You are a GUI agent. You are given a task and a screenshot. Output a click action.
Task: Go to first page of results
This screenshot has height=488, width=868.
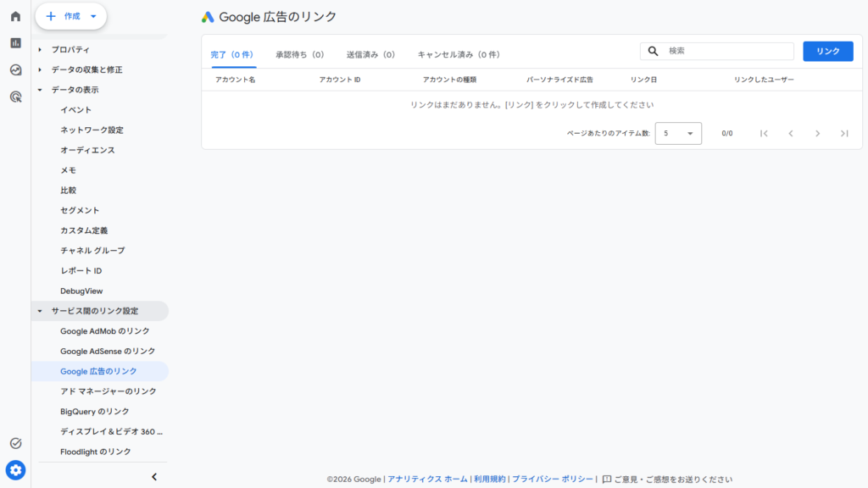coord(764,133)
